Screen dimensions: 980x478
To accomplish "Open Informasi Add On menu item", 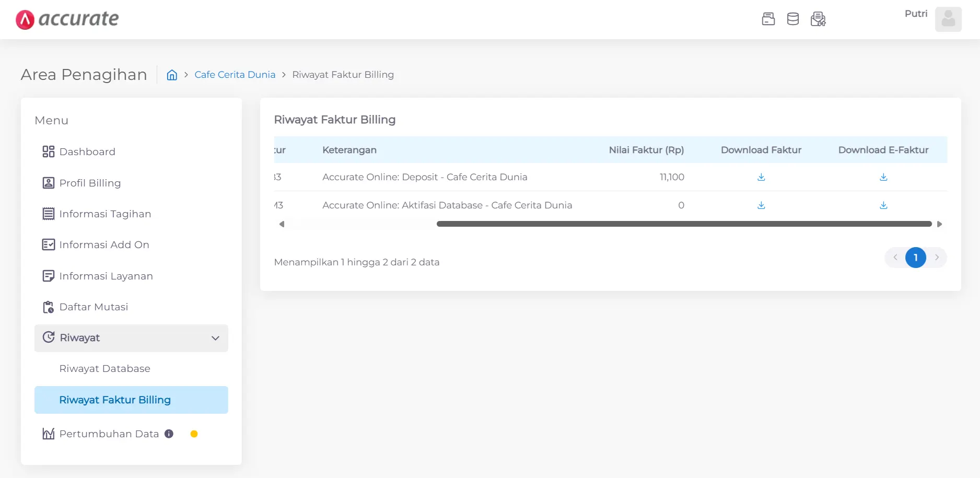I will coord(131,244).
